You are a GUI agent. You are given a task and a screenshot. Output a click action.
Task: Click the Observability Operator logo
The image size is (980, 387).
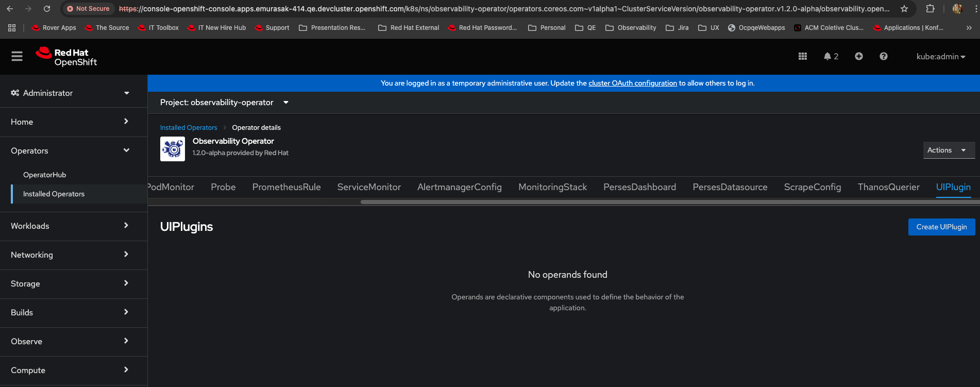(x=173, y=149)
